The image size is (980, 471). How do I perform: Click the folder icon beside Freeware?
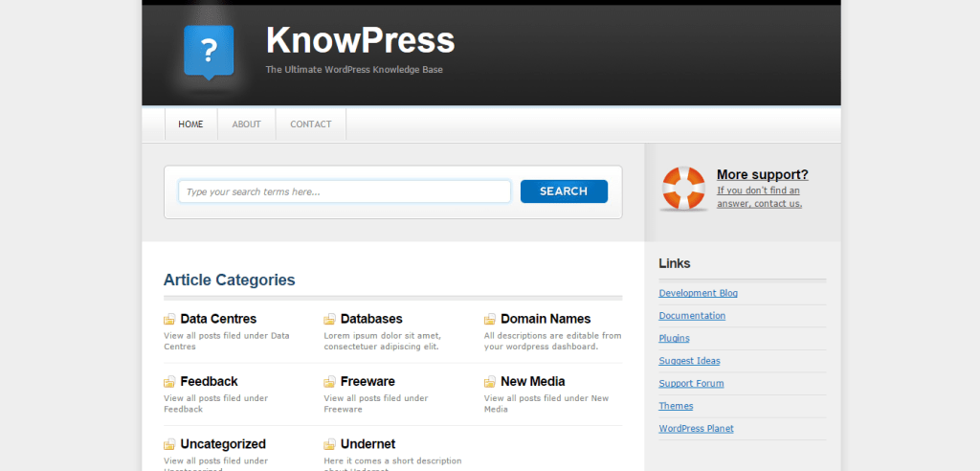[x=329, y=382]
